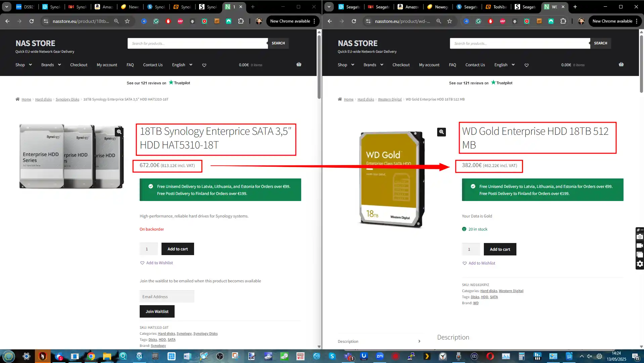Click the basket icon in right window header

pos(621,65)
